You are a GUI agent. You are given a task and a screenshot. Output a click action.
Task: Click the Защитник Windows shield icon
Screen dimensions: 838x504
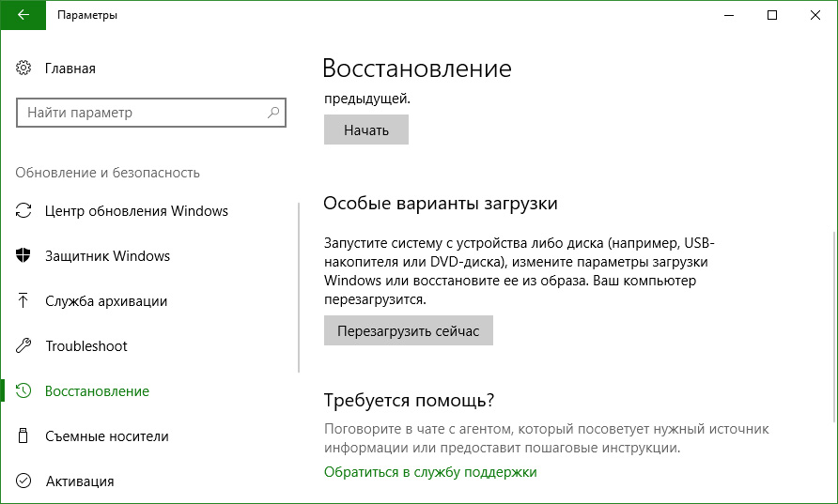point(24,256)
